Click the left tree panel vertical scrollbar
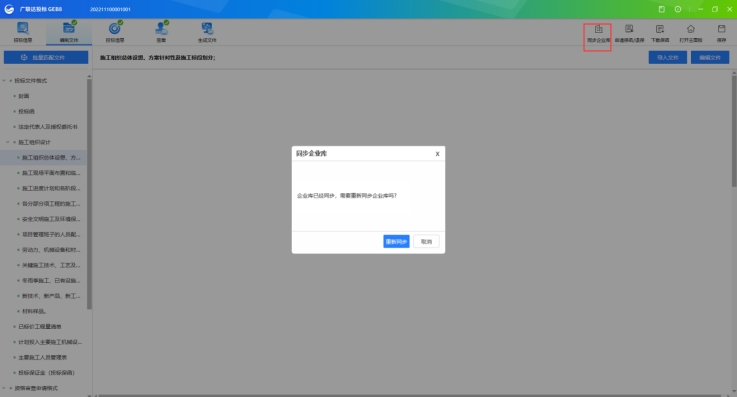The height and width of the screenshot is (397, 737). [x=89, y=193]
